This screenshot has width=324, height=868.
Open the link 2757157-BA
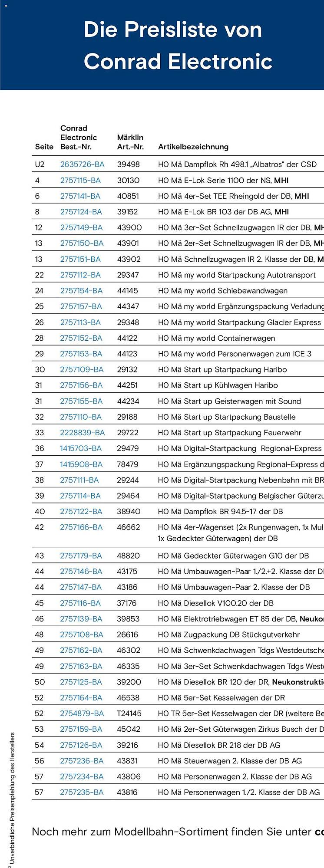(x=81, y=306)
